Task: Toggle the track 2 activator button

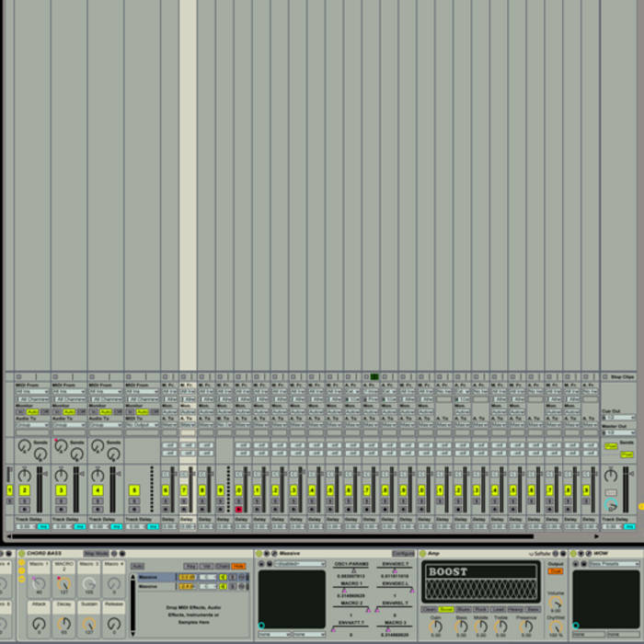Action: (24, 490)
